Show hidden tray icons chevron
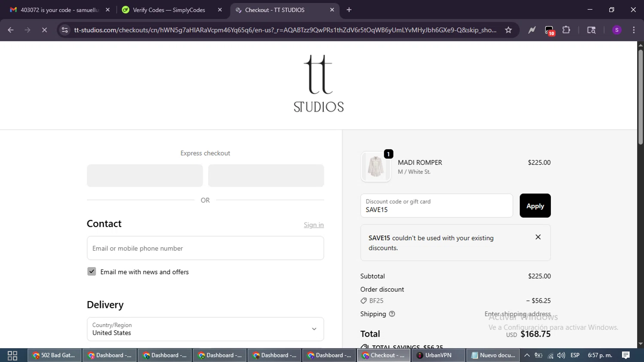 point(527,355)
